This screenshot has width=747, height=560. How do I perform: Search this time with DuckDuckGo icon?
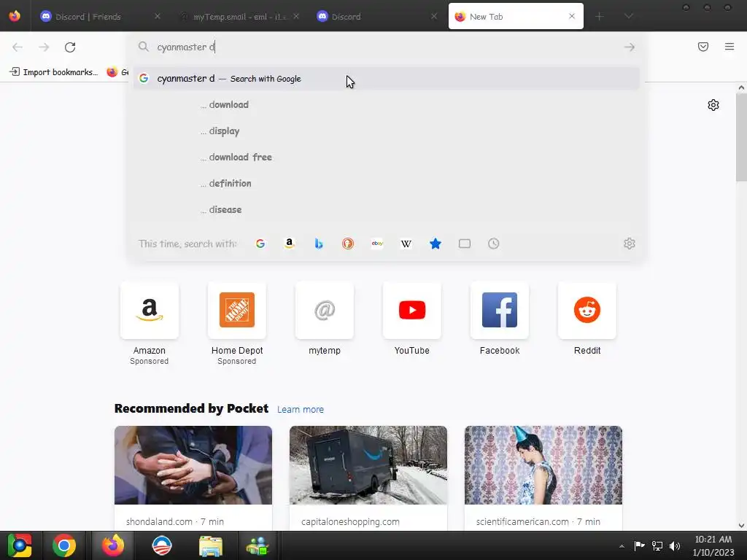click(348, 244)
